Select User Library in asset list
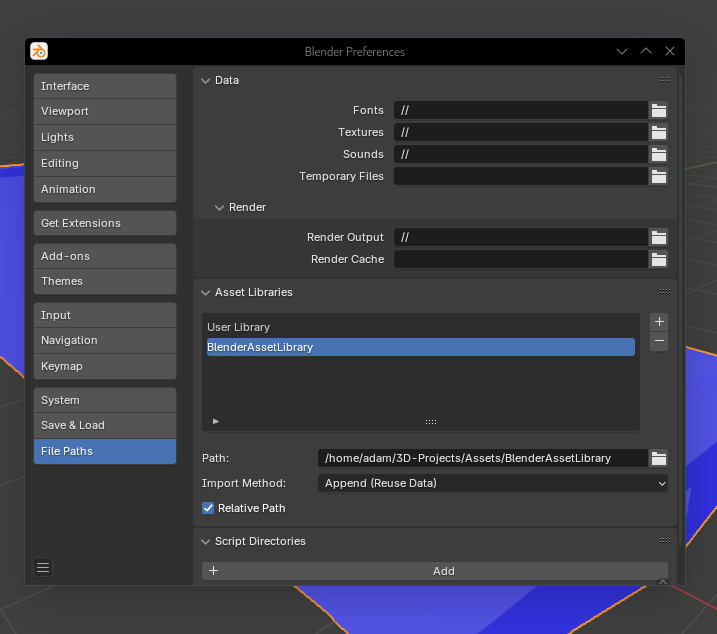 [421, 327]
